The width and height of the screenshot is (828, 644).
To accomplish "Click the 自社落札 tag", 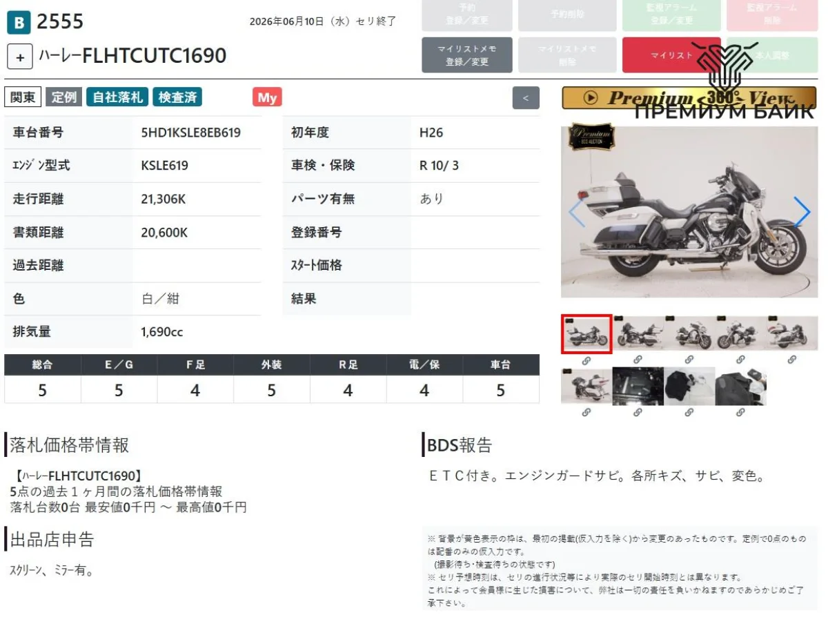I will (117, 97).
